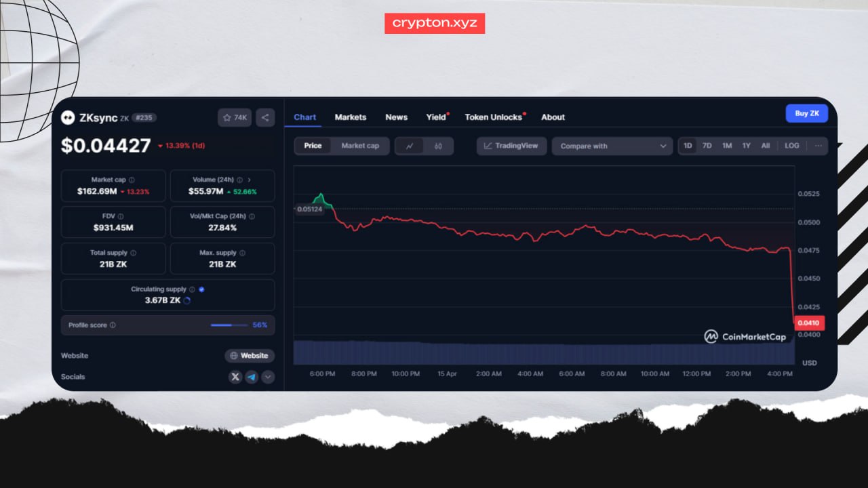Expand more socials chevron
868x488 pixels.
pos(268,377)
